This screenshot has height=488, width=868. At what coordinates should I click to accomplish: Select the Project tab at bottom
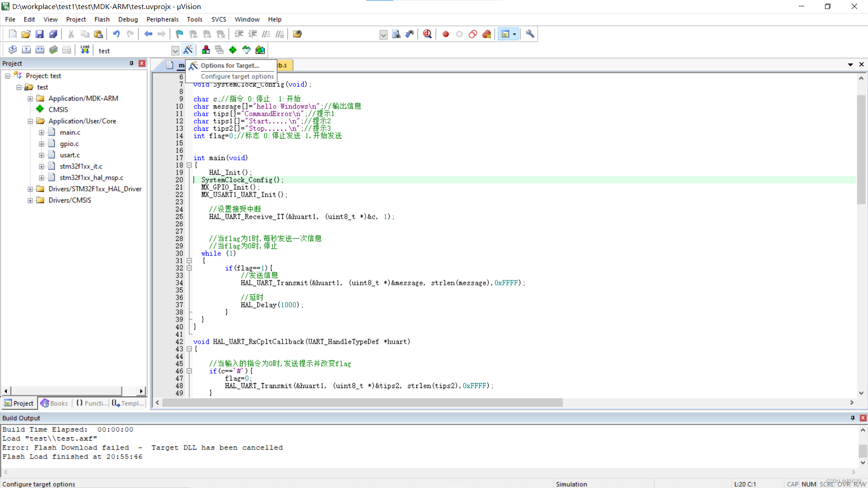click(19, 403)
